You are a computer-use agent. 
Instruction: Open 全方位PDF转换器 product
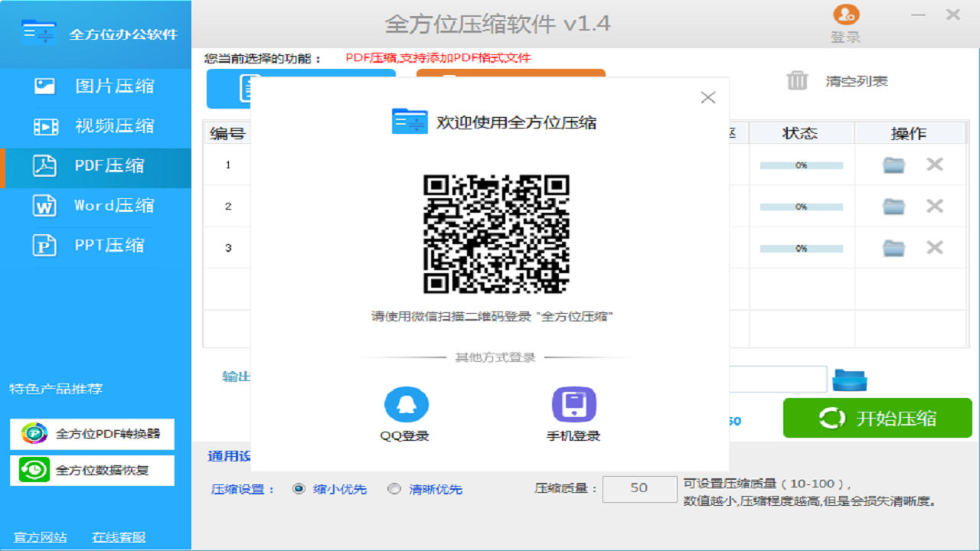[x=92, y=434]
